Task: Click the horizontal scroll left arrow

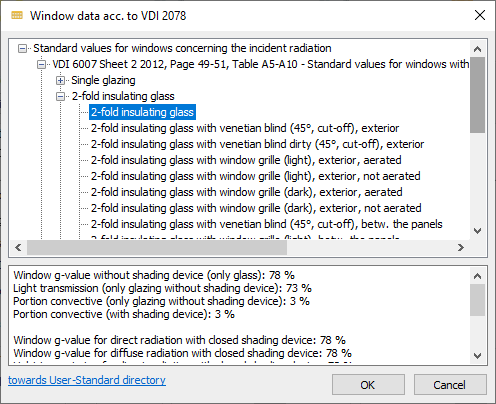Action: click(18, 247)
